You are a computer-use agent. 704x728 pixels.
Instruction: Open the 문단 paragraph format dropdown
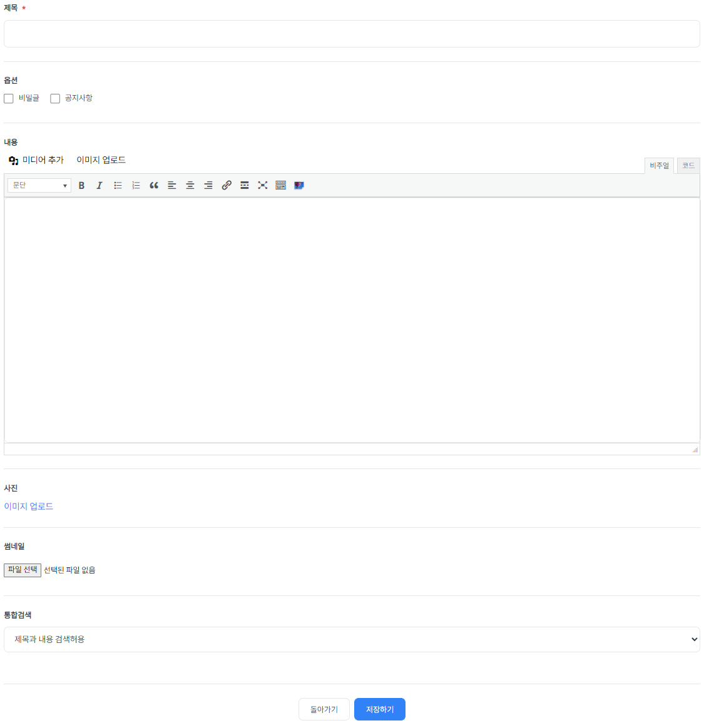(39, 185)
